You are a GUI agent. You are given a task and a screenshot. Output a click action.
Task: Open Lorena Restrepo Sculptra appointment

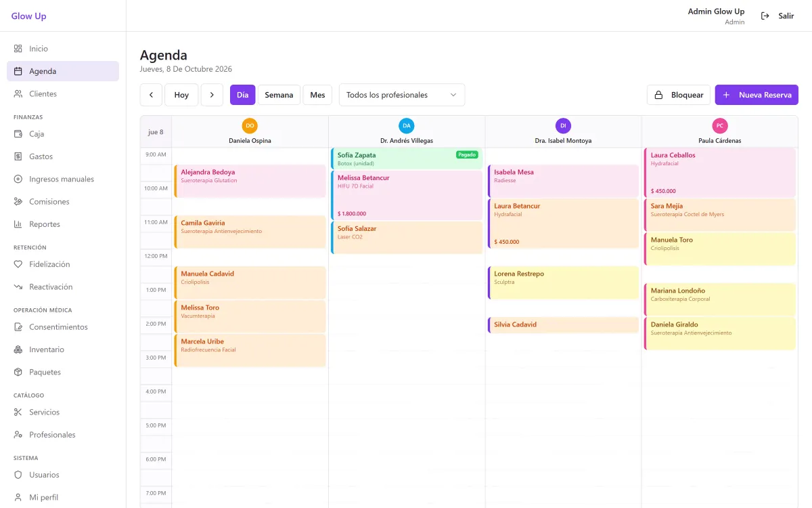[x=563, y=282]
